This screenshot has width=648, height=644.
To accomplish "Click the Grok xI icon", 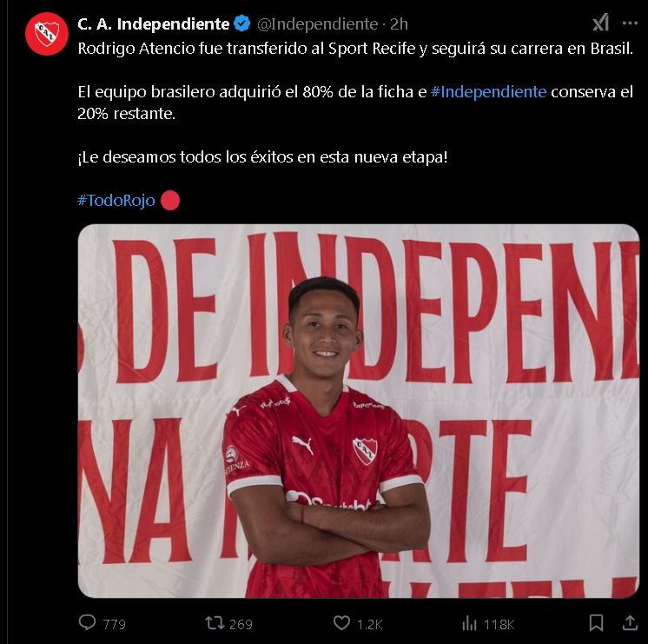I will coord(600,23).
